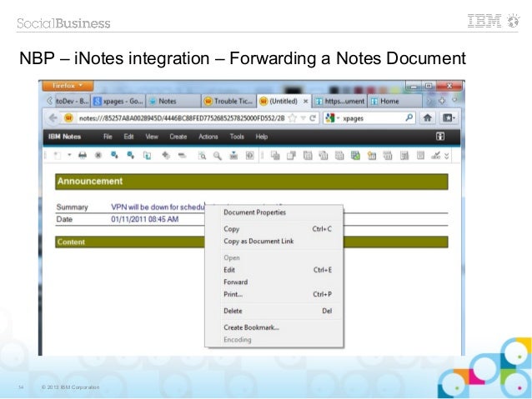Open the orange Firefox menu button
This screenshot has width=532, height=399.
pyautogui.click(x=68, y=86)
